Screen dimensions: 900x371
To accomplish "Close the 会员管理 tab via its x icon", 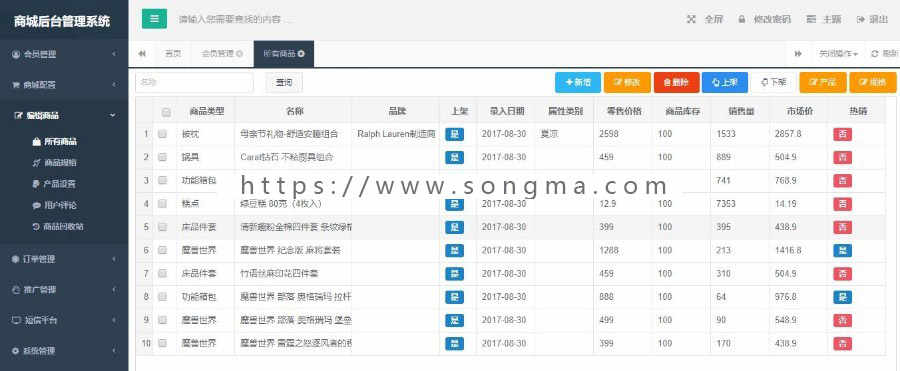I will click(239, 53).
